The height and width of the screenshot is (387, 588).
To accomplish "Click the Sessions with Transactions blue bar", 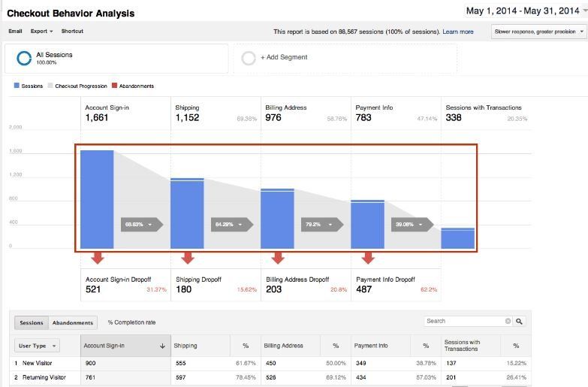I will pos(458,238).
